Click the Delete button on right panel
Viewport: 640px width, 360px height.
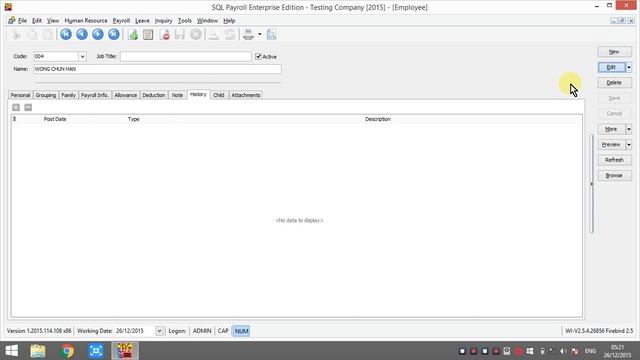tap(614, 83)
